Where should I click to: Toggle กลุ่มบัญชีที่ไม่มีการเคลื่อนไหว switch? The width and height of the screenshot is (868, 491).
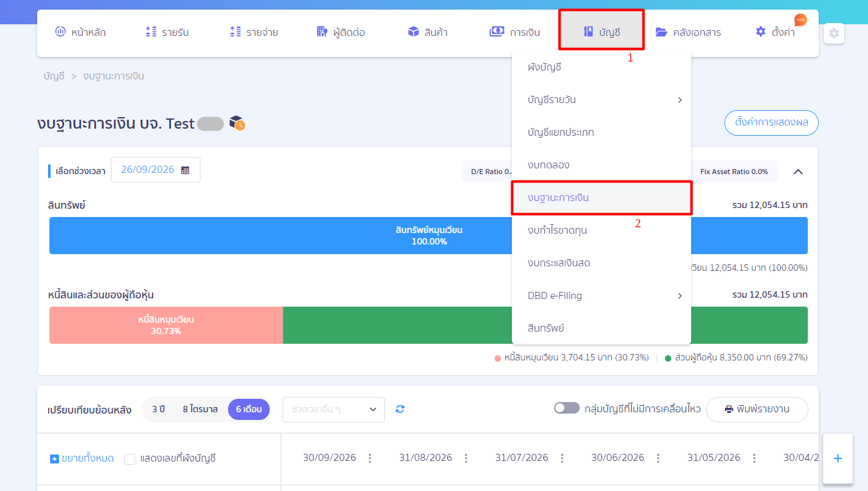566,408
